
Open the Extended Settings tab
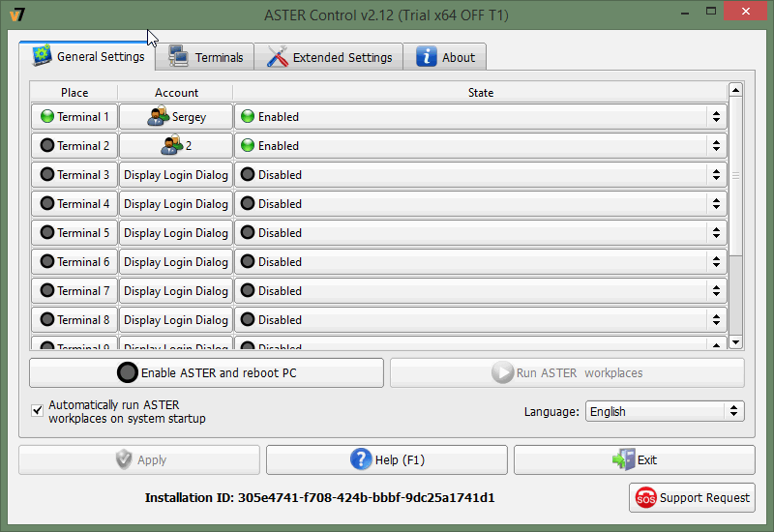(x=329, y=57)
